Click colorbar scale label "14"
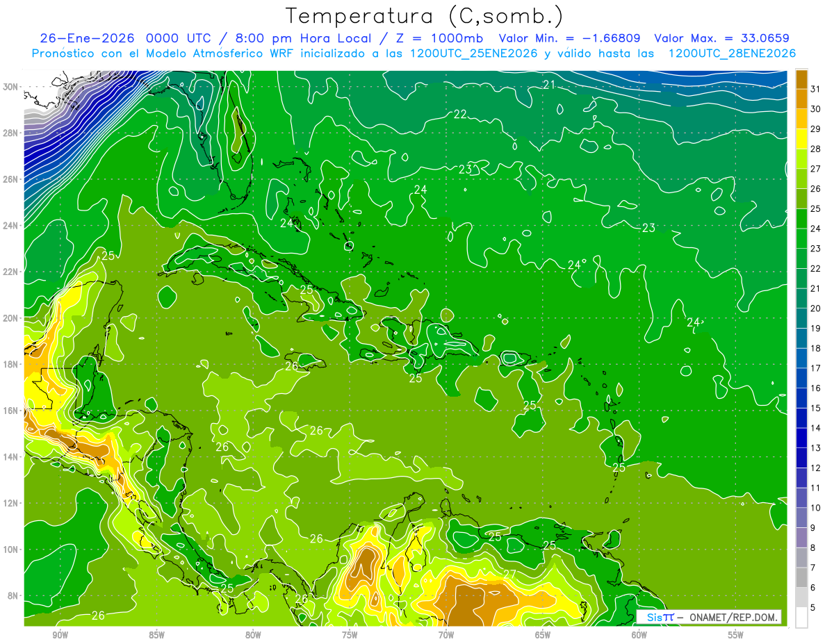This screenshot has height=644, width=834. point(816,428)
